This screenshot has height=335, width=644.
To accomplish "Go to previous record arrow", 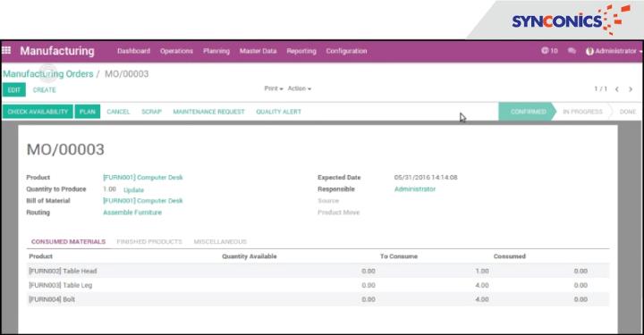I will click(x=617, y=89).
